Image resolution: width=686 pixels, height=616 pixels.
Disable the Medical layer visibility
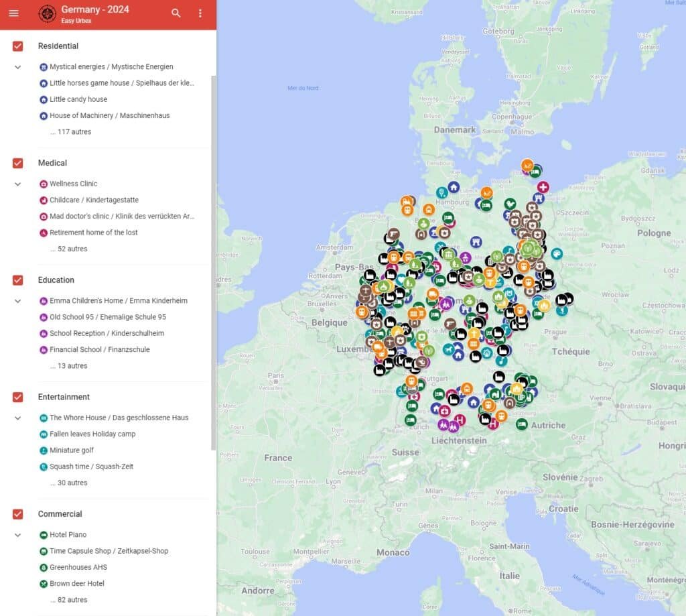click(x=16, y=163)
